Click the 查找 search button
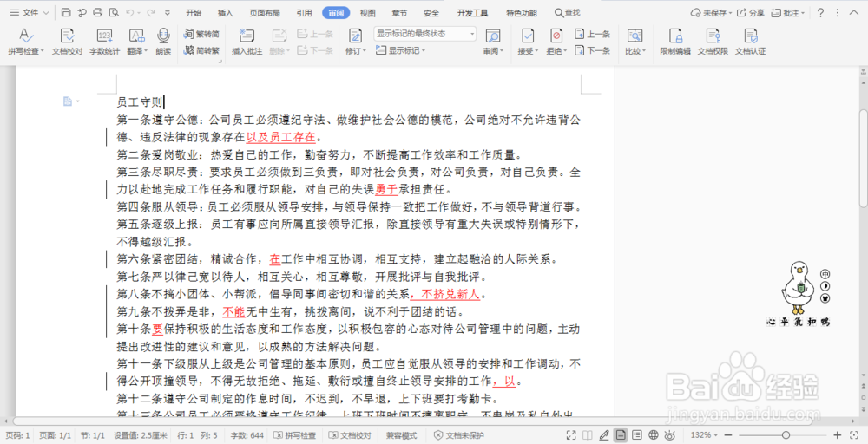The height and width of the screenshot is (444, 868). tap(568, 13)
